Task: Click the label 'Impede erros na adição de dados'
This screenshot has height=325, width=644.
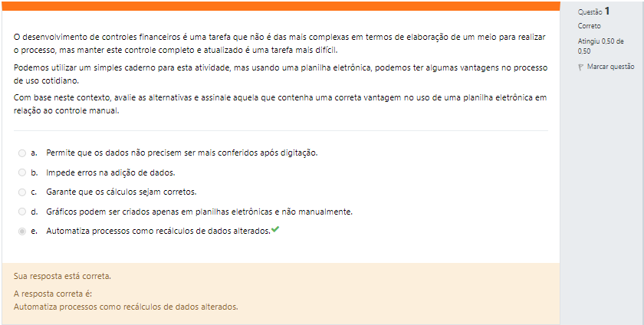Action: (x=110, y=172)
